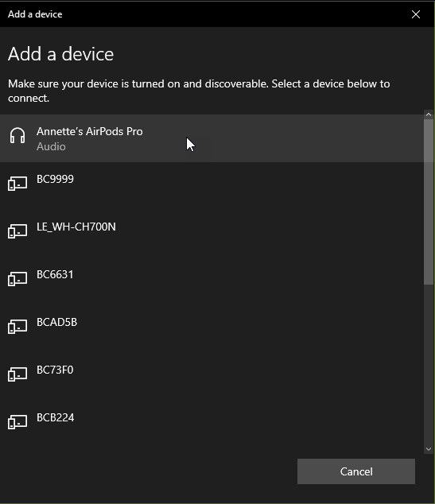Click the headphones icon for Annette's AirPods Pro
The height and width of the screenshot is (504, 435).
[17, 135]
